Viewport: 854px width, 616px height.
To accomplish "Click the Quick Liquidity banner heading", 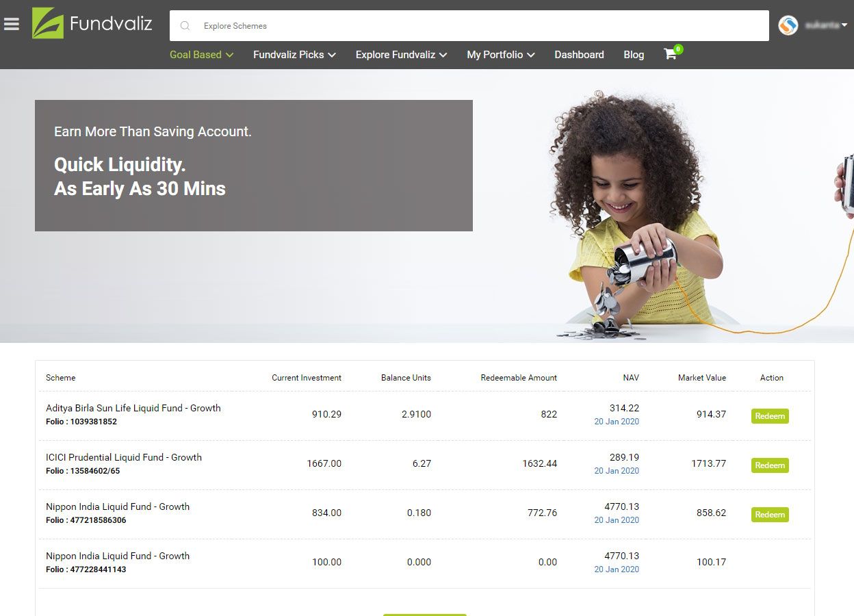I will click(x=140, y=177).
